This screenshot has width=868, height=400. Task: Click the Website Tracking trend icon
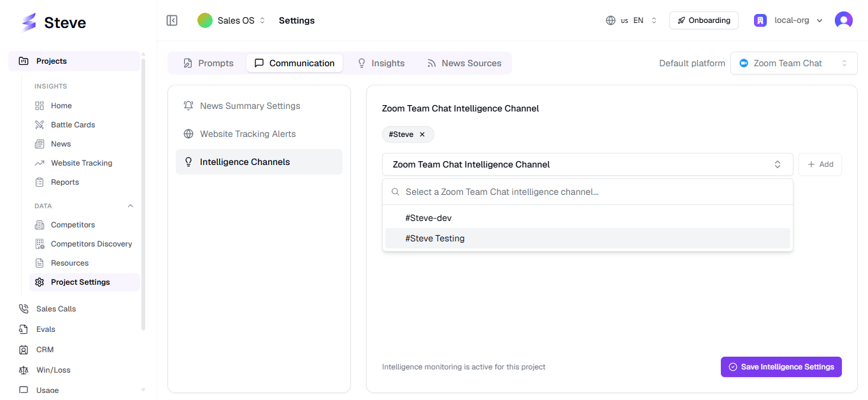point(39,163)
